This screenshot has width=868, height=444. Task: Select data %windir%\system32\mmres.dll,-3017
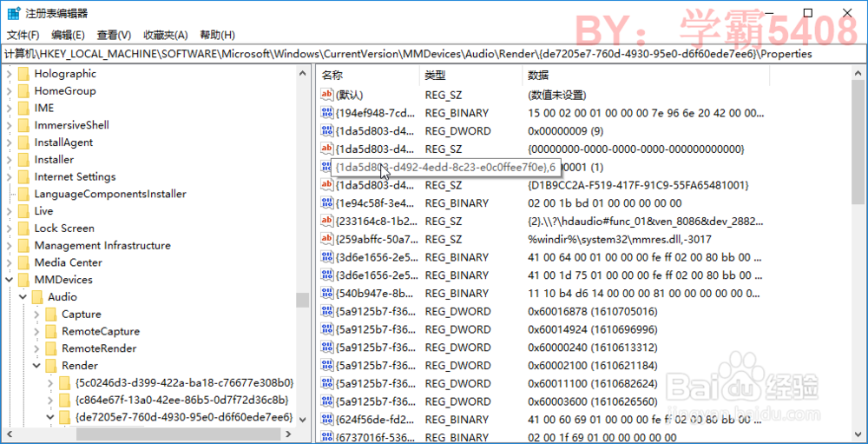coord(620,240)
